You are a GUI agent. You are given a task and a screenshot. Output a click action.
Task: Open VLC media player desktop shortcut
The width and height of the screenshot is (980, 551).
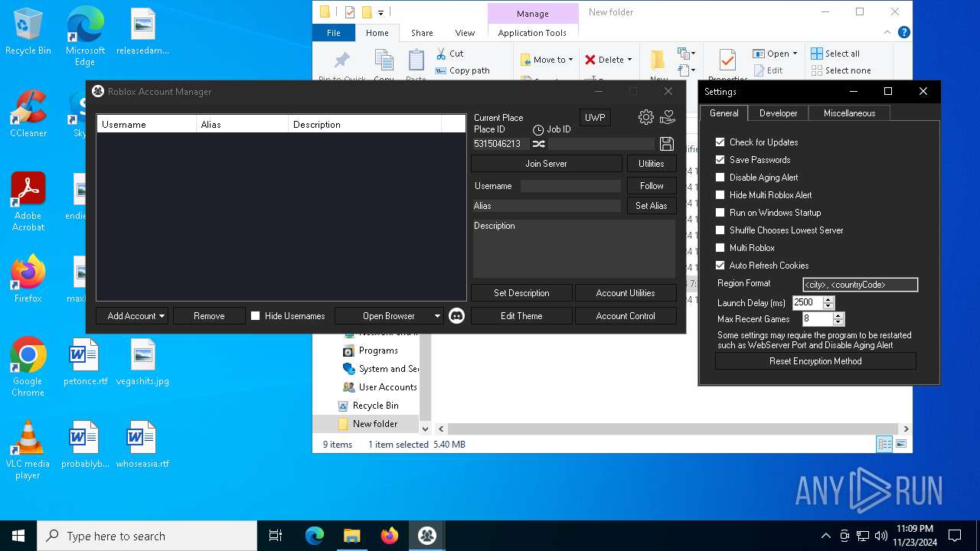(28, 450)
